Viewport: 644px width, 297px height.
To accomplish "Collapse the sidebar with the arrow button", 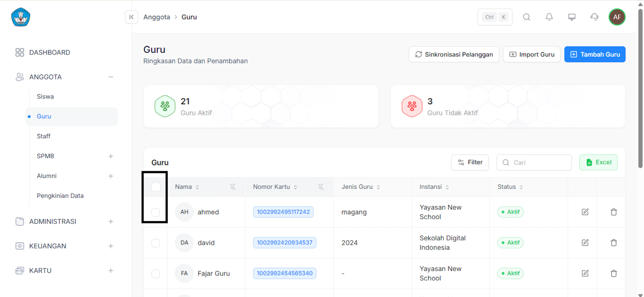I will coord(131,17).
